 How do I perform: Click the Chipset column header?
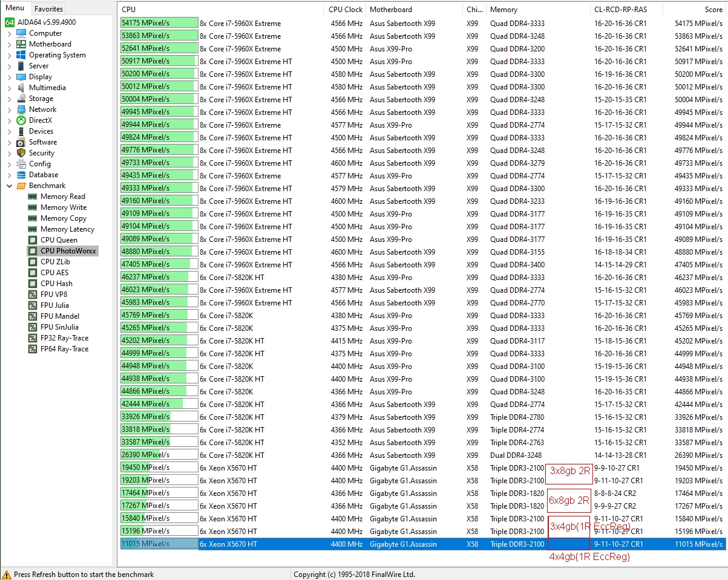coord(475,10)
